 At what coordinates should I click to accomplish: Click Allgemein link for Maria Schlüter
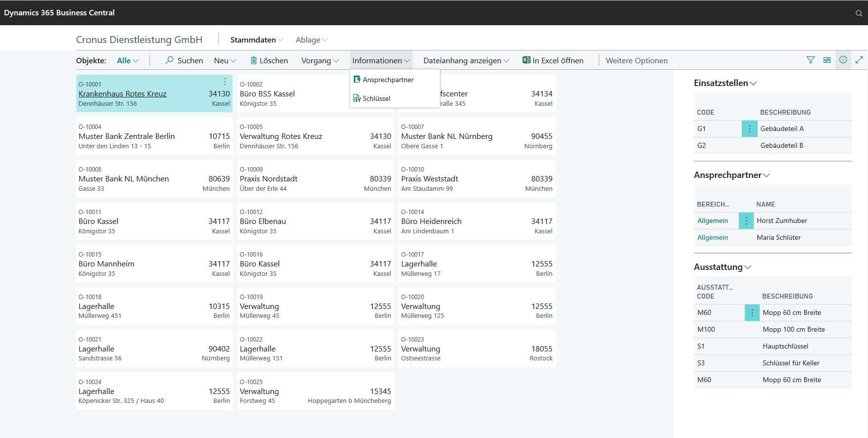tap(713, 238)
